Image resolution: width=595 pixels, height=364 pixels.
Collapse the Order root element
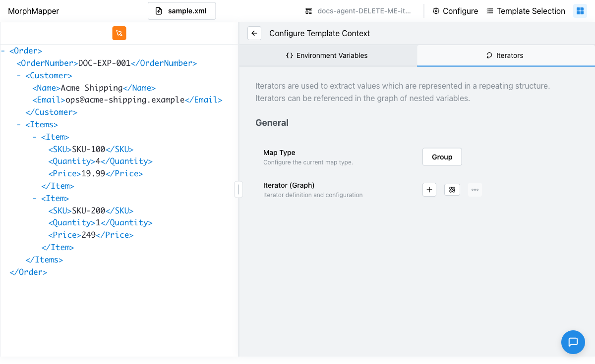click(3, 51)
